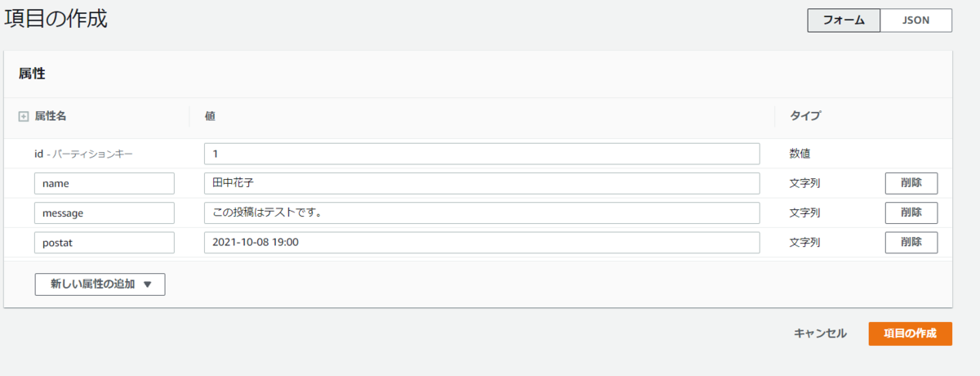The height and width of the screenshot is (376, 980).
Task: Switch to the JSON view tab
Action: click(x=915, y=20)
